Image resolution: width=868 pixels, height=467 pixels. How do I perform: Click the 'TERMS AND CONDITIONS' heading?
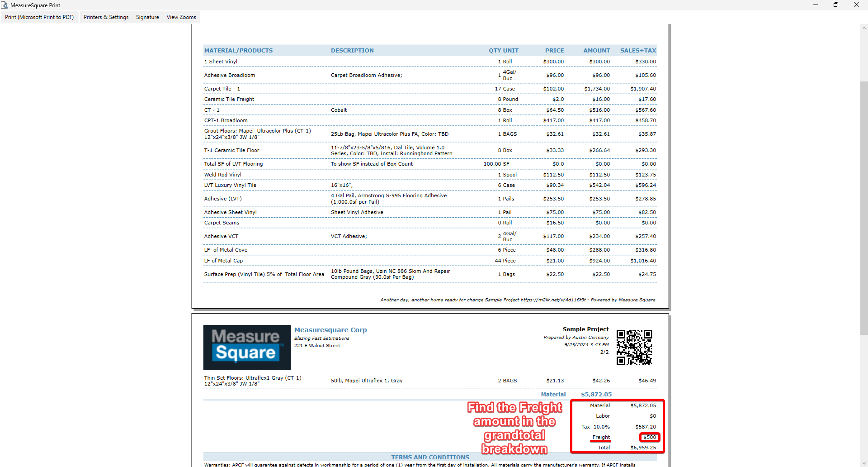430,457
